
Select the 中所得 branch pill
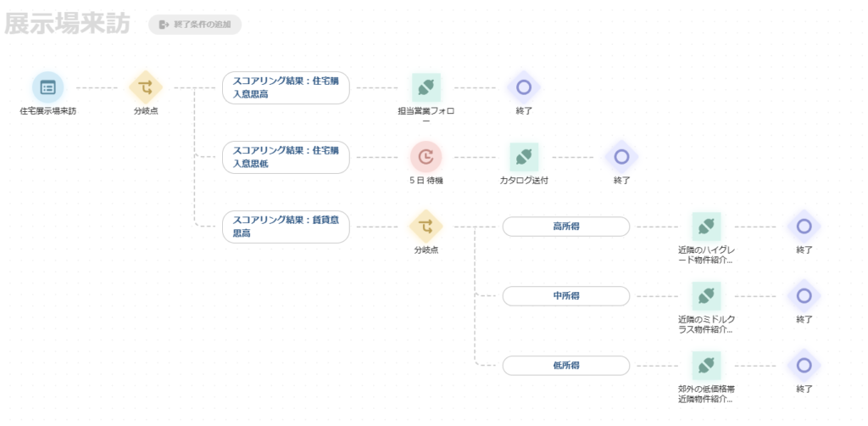565,296
